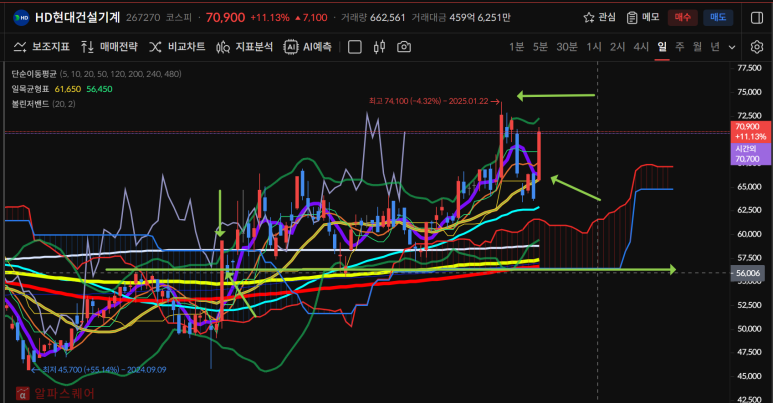Click the HD company logo icon
The height and width of the screenshot is (403, 773).
tap(21, 18)
